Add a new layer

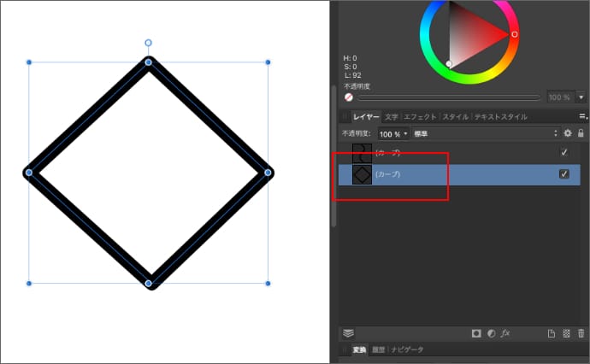click(552, 333)
